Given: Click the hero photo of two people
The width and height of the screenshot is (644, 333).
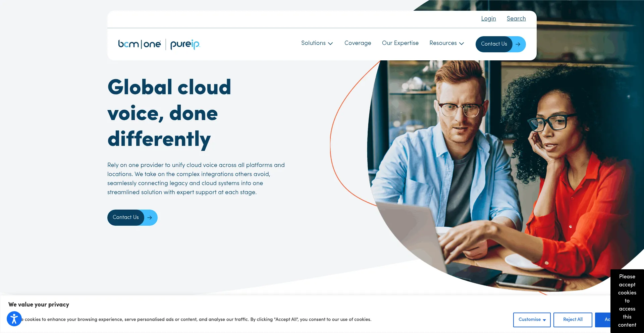Looking at the screenshot, I should pos(503,168).
